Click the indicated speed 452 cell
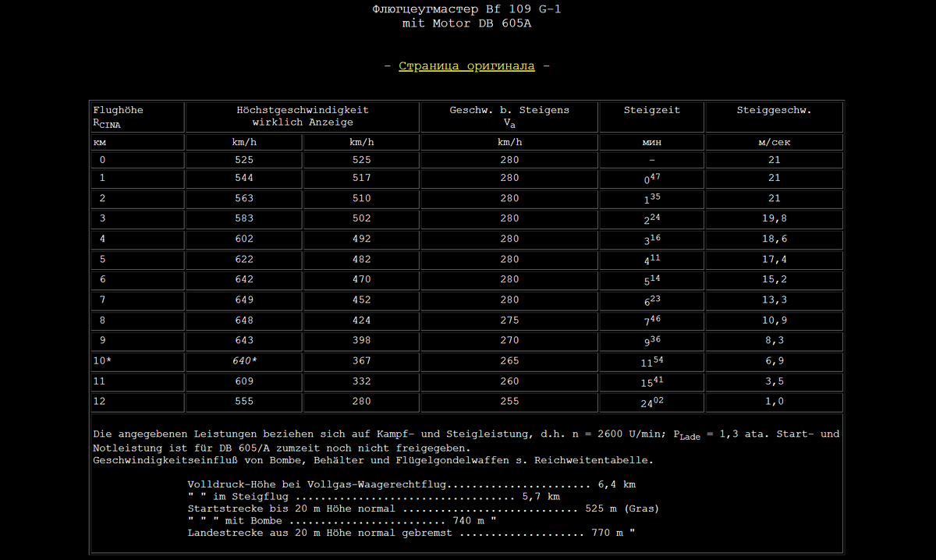The image size is (936, 560). click(361, 300)
